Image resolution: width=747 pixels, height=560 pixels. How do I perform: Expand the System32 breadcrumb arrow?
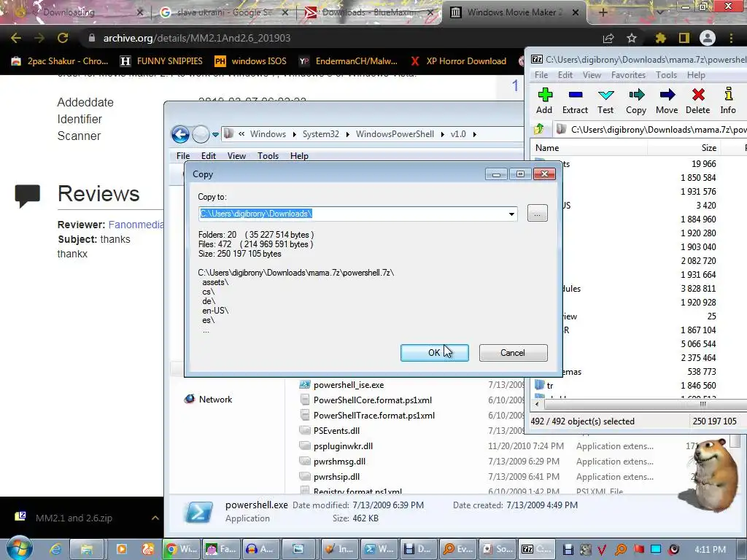tap(347, 134)
